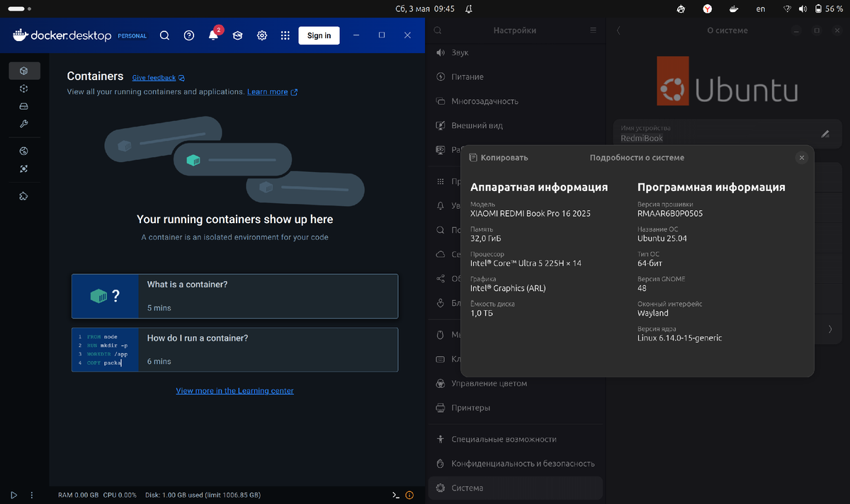
Task: Open the hamburger menu in Settings header
Action: [x=594, y=30]
